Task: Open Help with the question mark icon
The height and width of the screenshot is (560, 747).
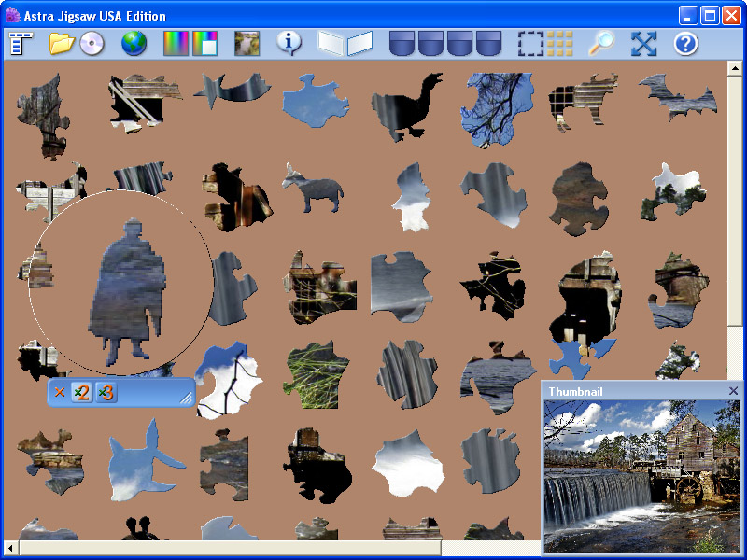Action: 684,42
